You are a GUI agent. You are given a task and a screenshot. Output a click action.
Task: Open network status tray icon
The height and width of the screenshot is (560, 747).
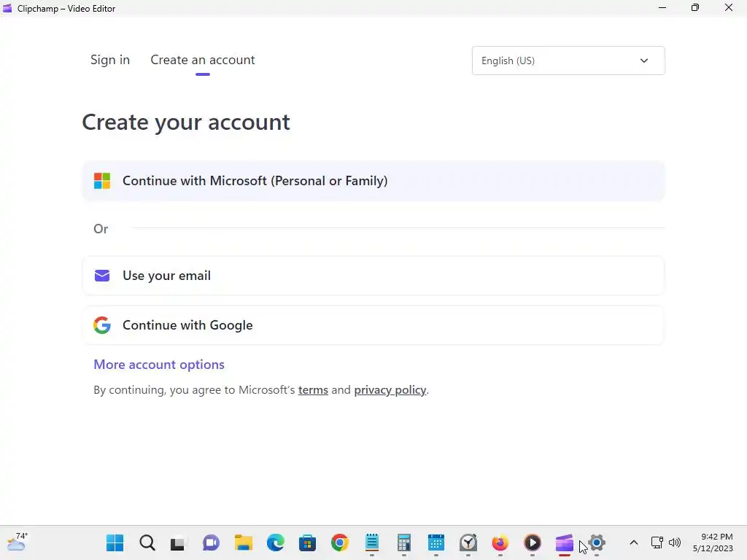[x=657, y=542]
